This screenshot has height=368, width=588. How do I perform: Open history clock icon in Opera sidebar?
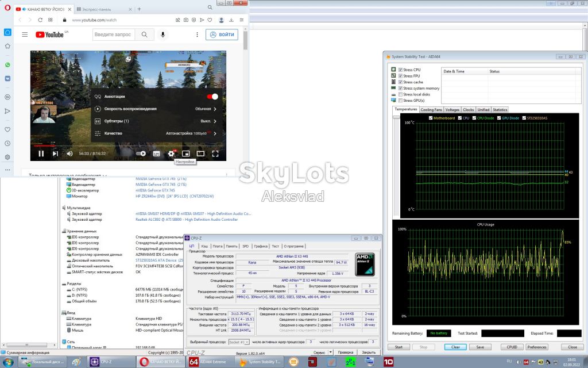[7, 143]
